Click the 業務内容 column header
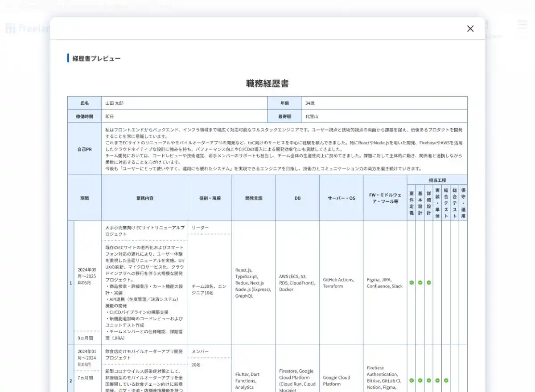 coord(144,198)
